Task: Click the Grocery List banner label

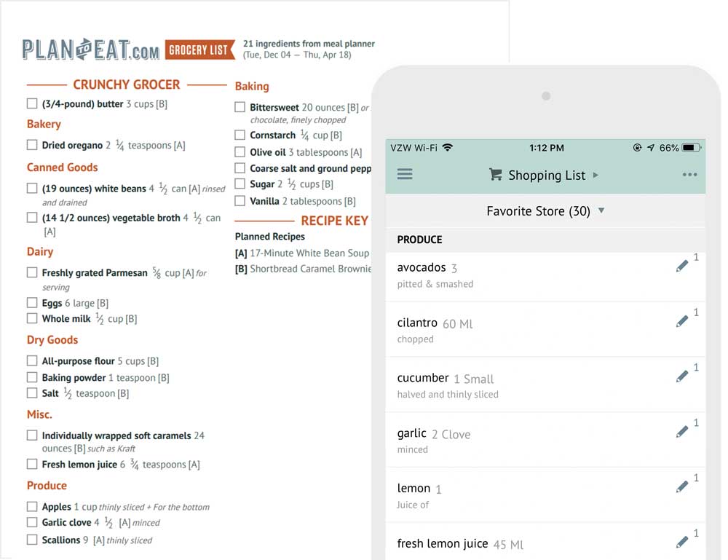Action: 199,50
